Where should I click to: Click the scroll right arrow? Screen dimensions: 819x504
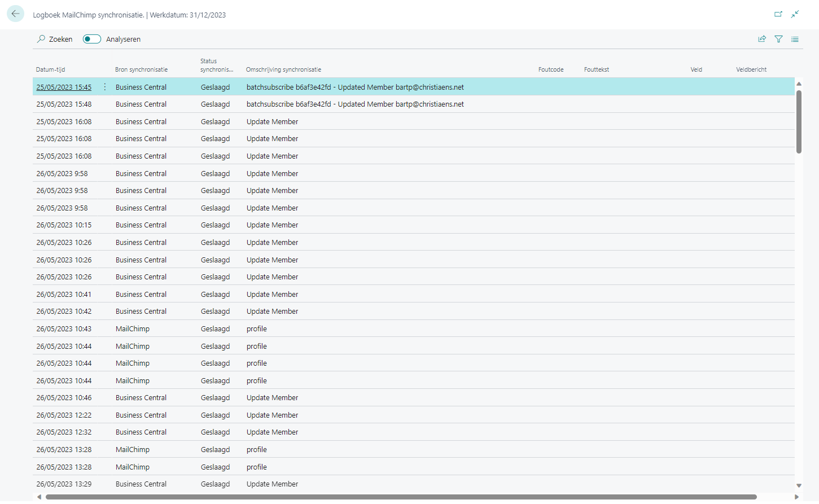796,497
